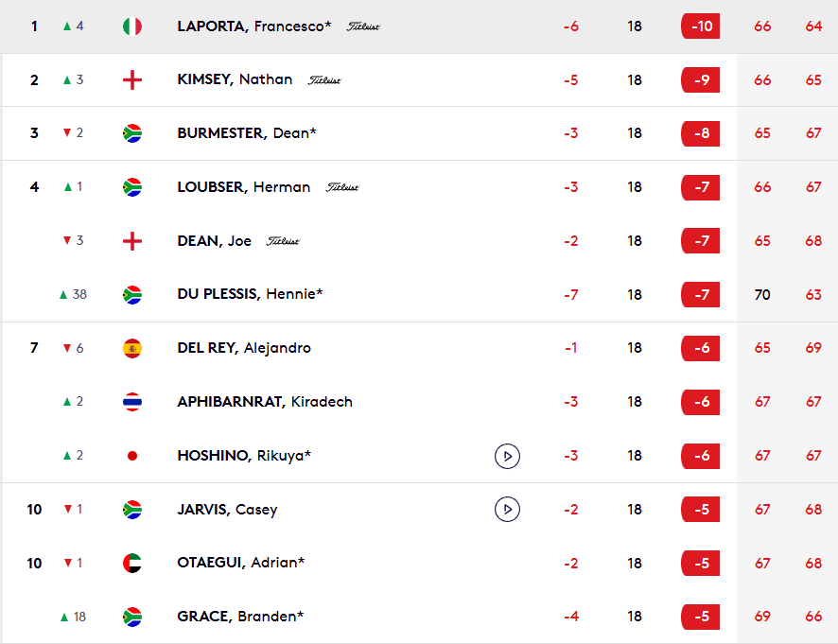This screenshot has height=644, width=838.
Task: Play video highlights for Casey Jarvis
Action: click(x=508, y=510)
